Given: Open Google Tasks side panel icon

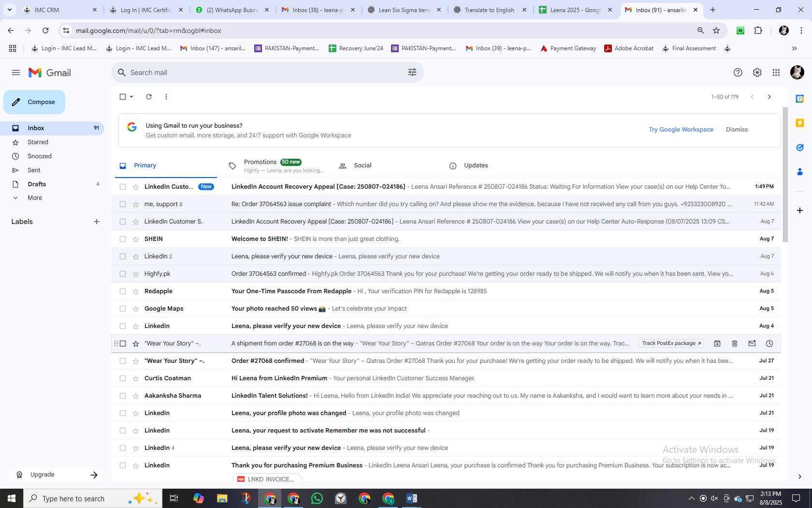Looking at the screenshot, I should point(800,147).
